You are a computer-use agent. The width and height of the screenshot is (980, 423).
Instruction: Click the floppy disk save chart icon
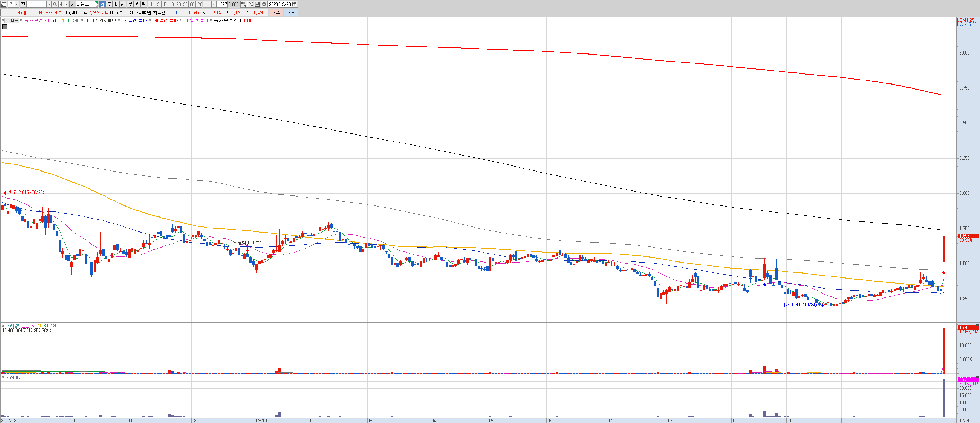tap(258, 4)
